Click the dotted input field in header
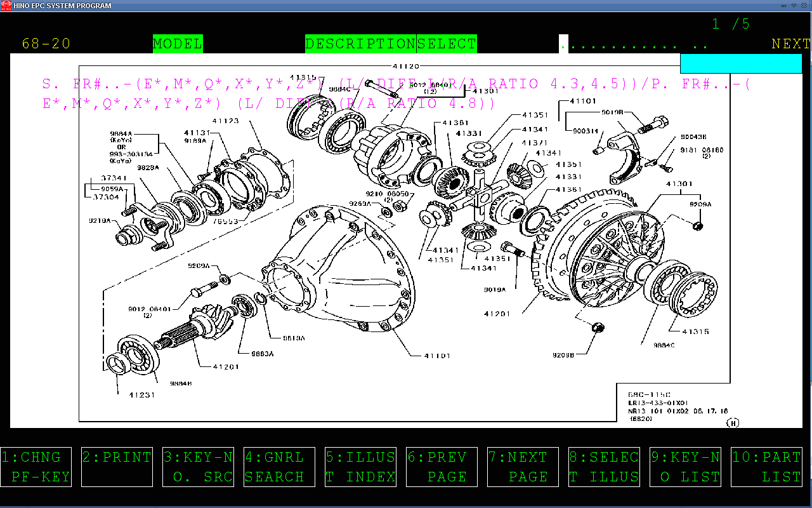812x508 pixels. point(634,44)
